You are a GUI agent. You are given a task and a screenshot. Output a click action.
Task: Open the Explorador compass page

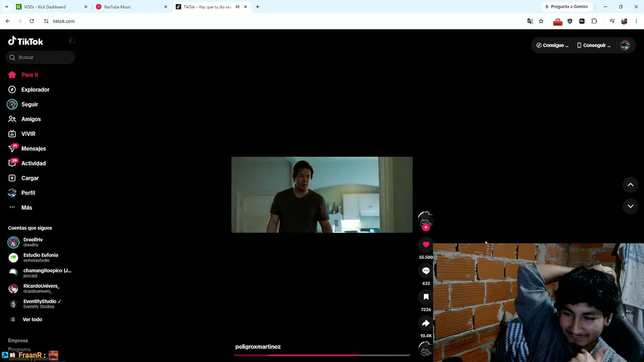(x=29, y=89)
